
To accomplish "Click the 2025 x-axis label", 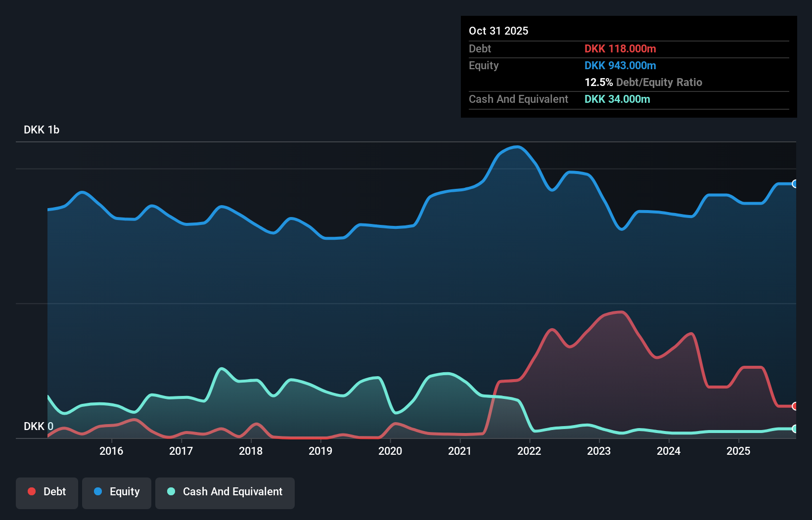I will (x=738, y=451).
